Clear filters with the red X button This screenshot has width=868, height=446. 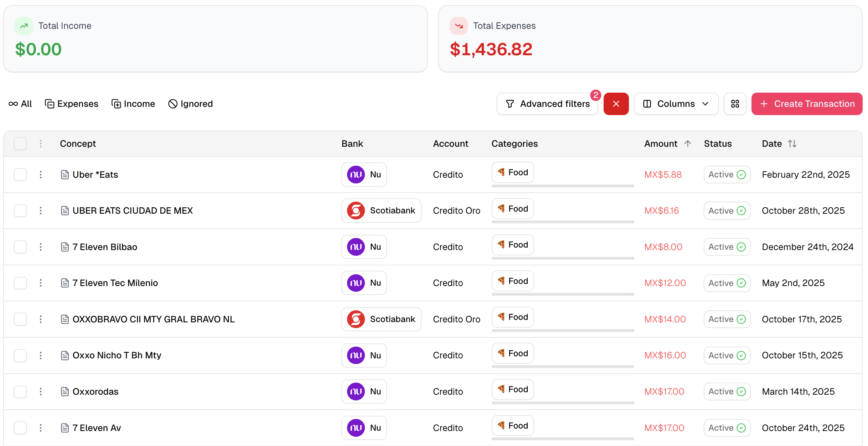(616, 104)
